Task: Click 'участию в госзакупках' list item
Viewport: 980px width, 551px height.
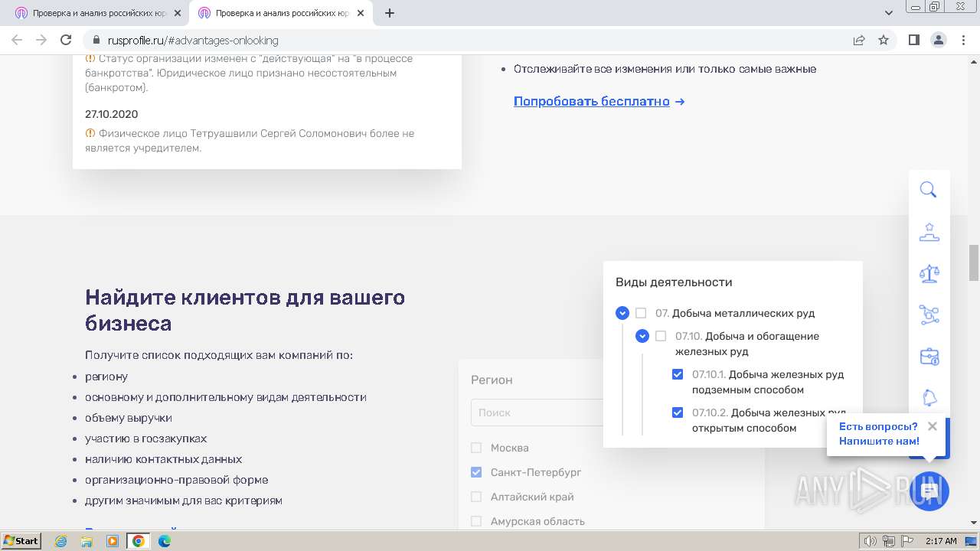Action: (x=145, y=439)
